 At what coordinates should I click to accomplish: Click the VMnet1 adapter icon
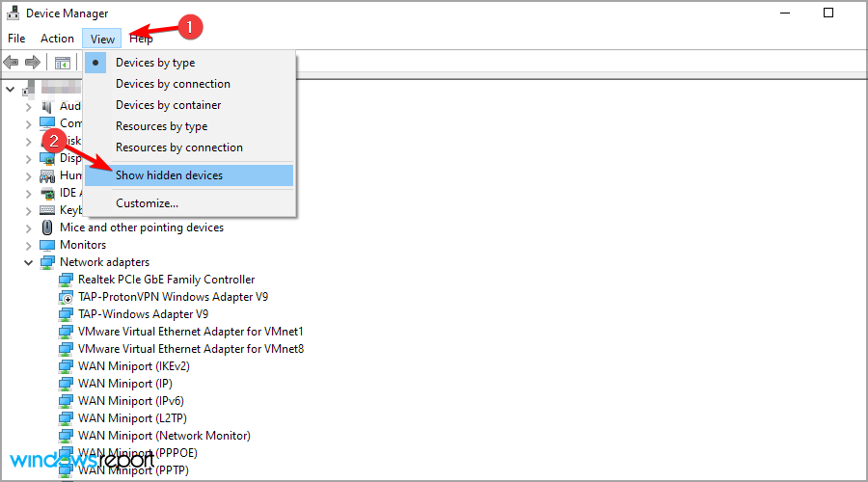point(66,332)
